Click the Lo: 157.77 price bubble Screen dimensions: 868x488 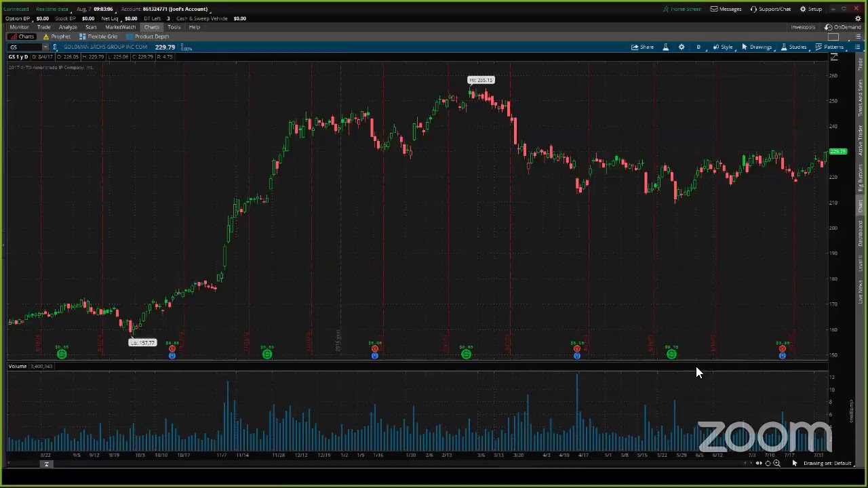[x=142, y=343]
